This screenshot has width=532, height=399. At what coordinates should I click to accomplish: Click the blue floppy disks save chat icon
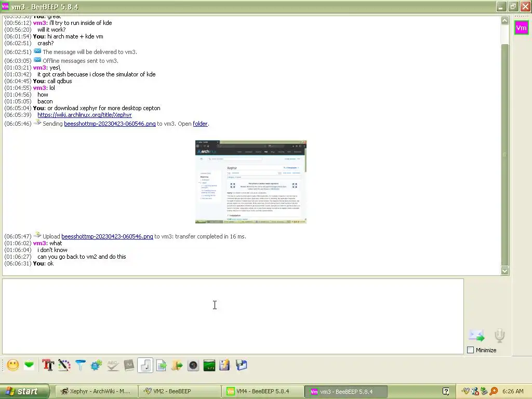241,365
